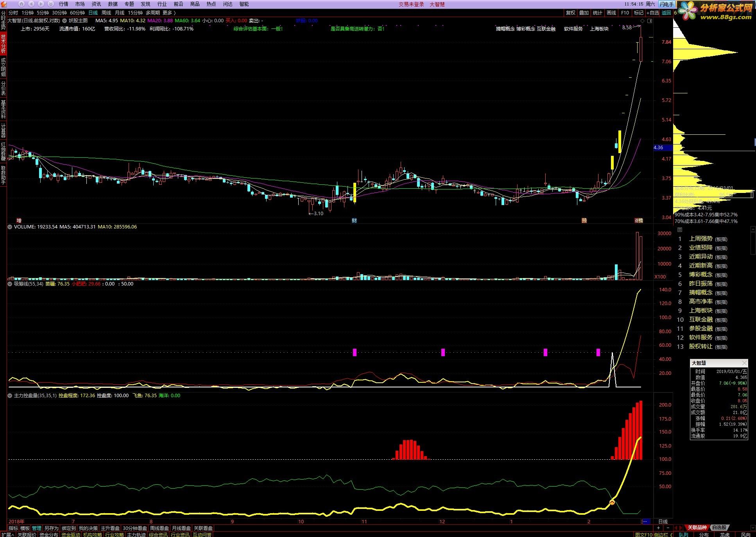The image size is (756, 537).
Task: Click the red right-arrow icon near 关联品种
Action: click(681, 528)
